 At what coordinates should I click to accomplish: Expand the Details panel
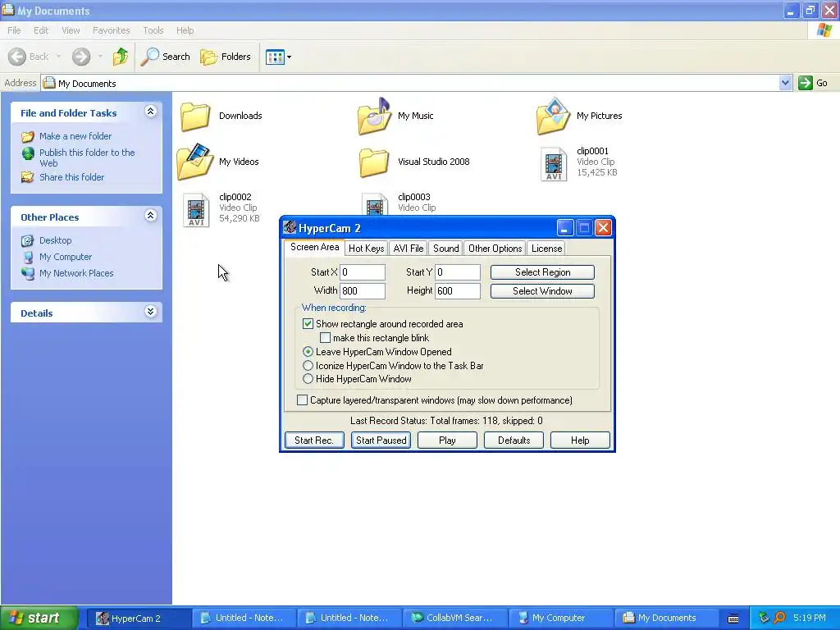click(x=151, y=312)
